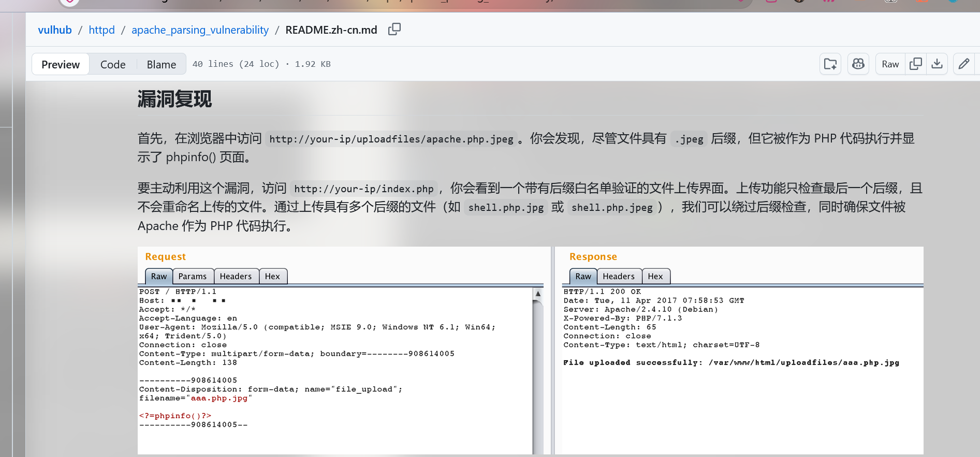Switch to the Code tab
Image resolution: width=980 pixels, height=457 pixels.
113,64
